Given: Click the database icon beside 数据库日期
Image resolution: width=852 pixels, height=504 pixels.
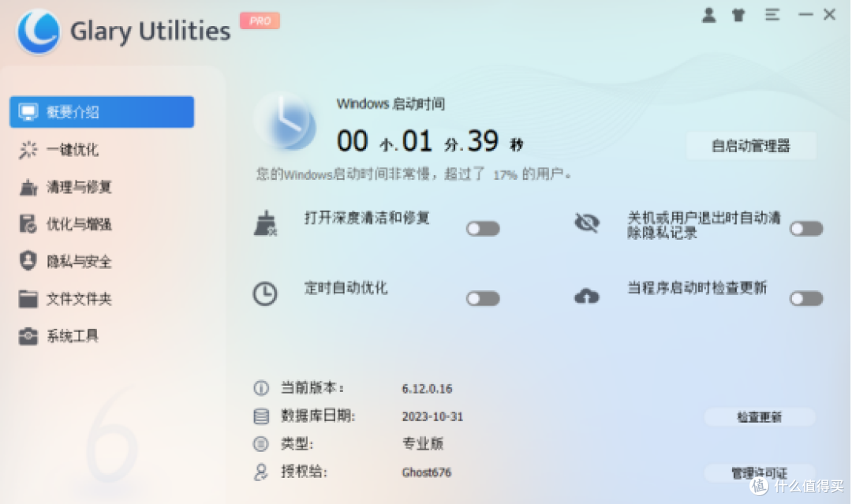Looking at the screenshot, I should (x=261, y=416).
